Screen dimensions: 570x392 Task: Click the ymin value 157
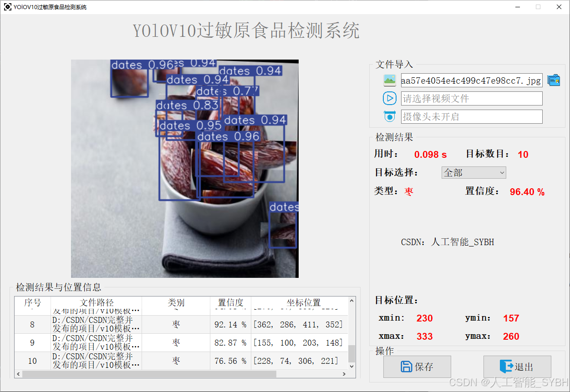click(511, 318)
